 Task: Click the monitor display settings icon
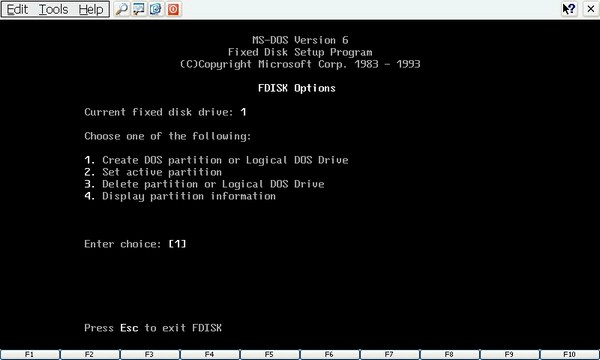139,9
